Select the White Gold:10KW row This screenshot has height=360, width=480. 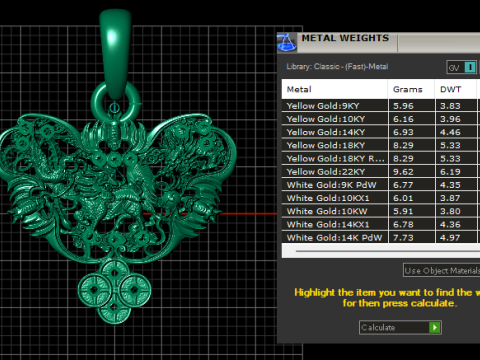pyautogui.click(x=381, y=211)
